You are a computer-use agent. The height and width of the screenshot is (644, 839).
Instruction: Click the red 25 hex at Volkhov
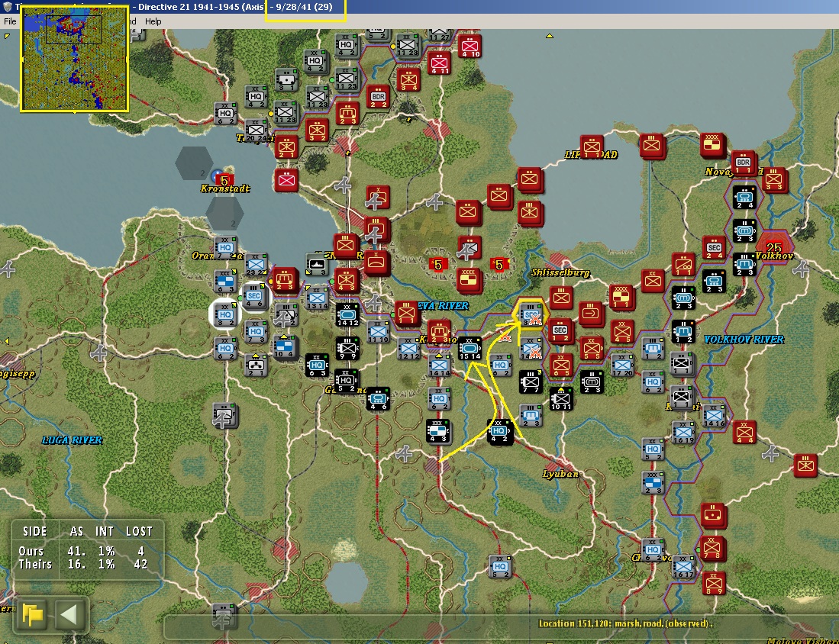point(773,247)
